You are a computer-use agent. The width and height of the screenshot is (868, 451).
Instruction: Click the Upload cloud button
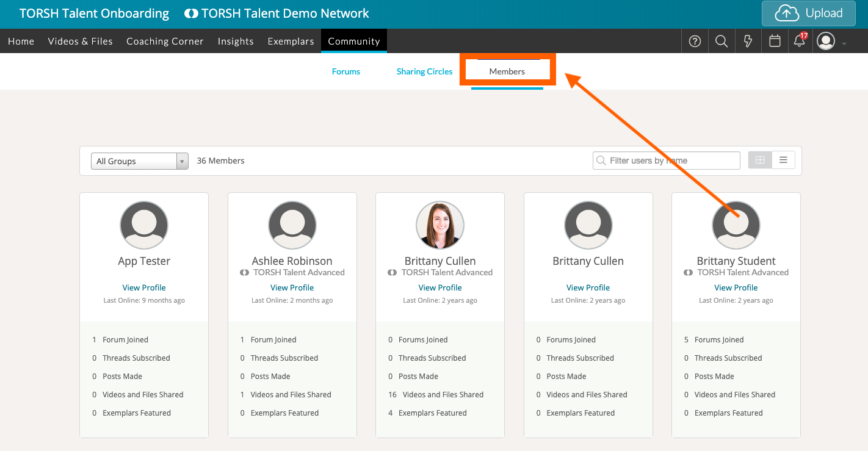[x=808, y=13]
